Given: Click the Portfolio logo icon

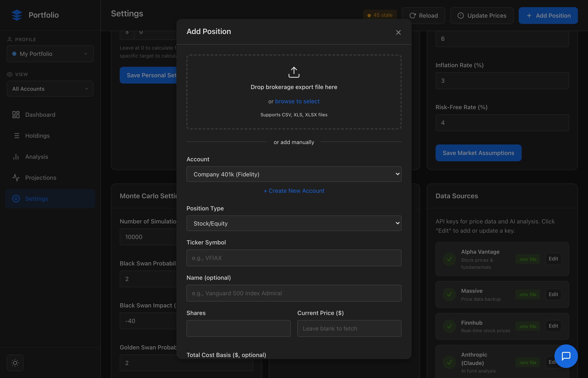Looking at the screenshot, I should click(x=17, y=15).
